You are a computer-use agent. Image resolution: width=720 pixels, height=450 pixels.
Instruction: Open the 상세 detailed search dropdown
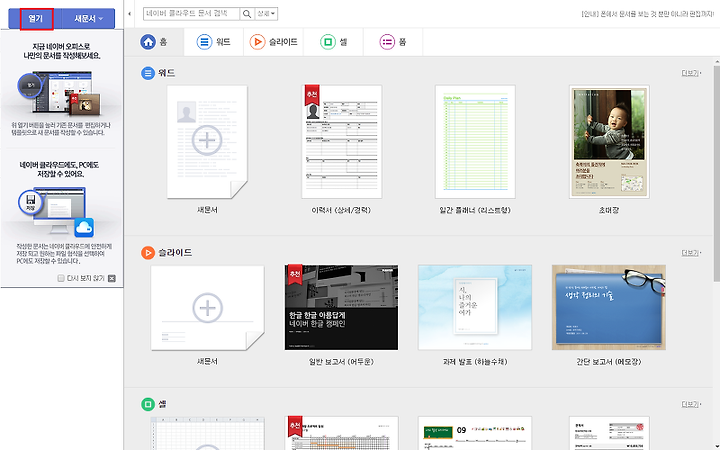tap(266, 14)
